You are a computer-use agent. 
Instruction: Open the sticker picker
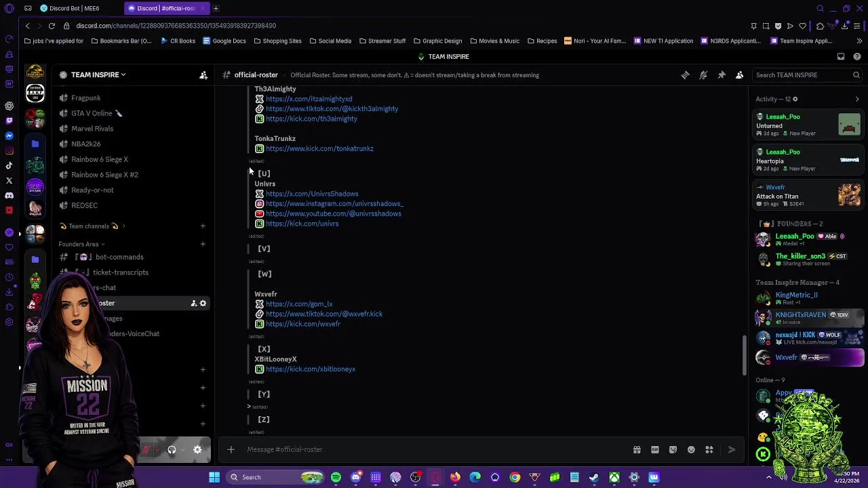673,449
